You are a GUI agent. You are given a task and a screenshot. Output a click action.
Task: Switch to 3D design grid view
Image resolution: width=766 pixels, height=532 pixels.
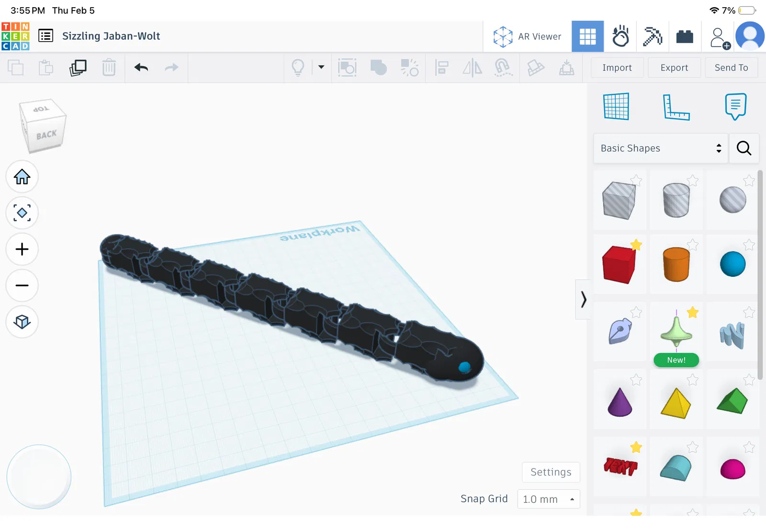click(587, 36)
